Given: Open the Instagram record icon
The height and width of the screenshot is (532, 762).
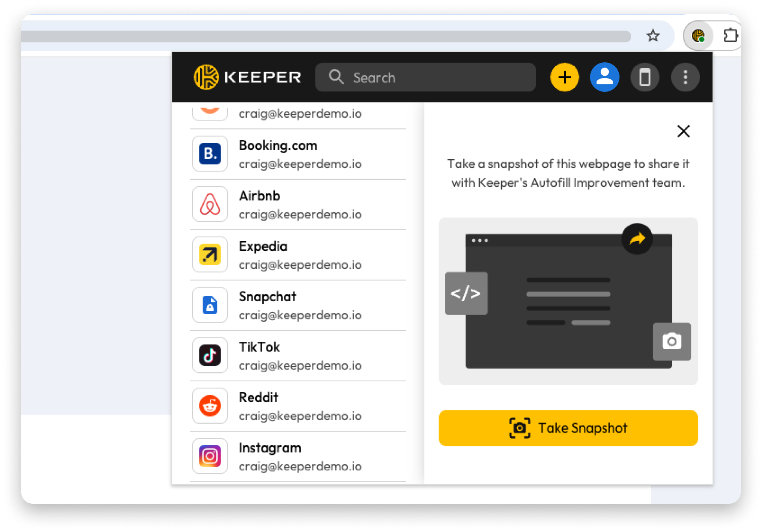Looking at the screenshot, I should 210,456.
